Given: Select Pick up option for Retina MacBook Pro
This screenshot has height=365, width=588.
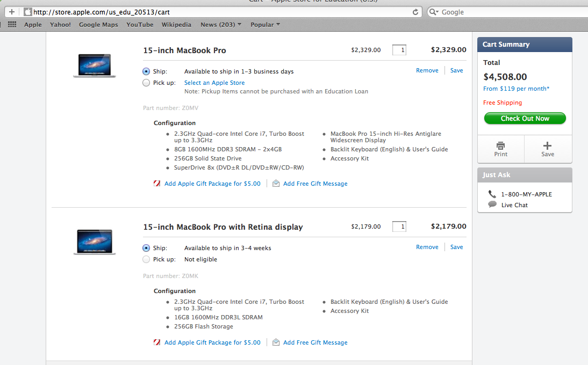Looking at the screenshot, I should click(x=146, y=259).
